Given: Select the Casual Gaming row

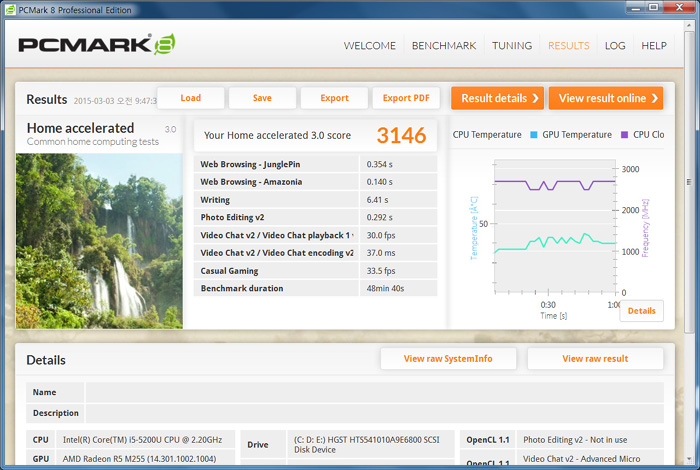Looking at the screenshot, I should 316,270.
